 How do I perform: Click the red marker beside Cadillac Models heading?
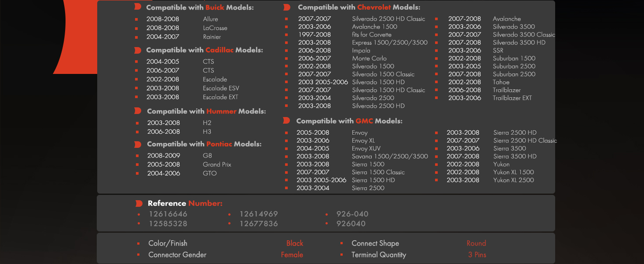[138, 50]
